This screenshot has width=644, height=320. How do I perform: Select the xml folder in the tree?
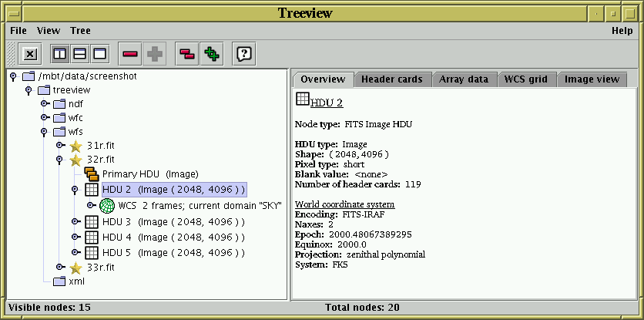coord(76,281)
